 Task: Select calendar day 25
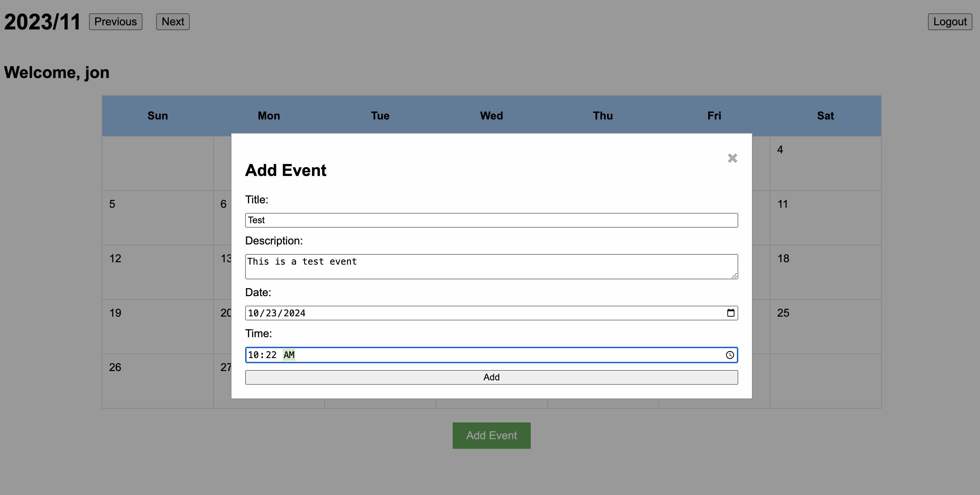click(x=826, y=327)
